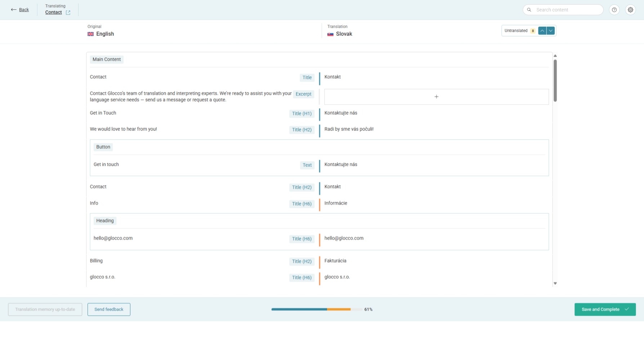
Task: Click Title (H2) tag beside Billing
Action: pos(302,261)
